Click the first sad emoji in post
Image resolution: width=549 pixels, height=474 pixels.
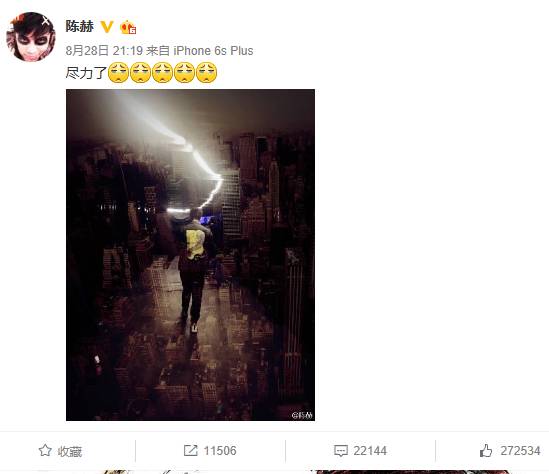coord(118,72)
